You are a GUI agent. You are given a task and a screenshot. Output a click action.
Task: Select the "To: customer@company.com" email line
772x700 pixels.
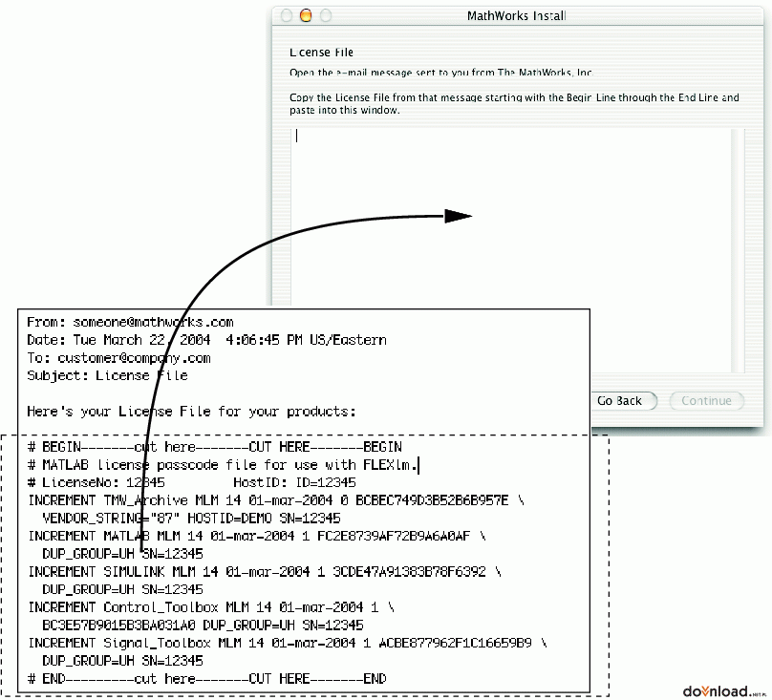[118, 358]
